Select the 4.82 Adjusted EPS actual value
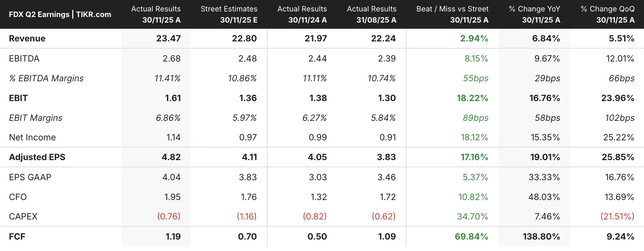 click(x=171, y=157)
